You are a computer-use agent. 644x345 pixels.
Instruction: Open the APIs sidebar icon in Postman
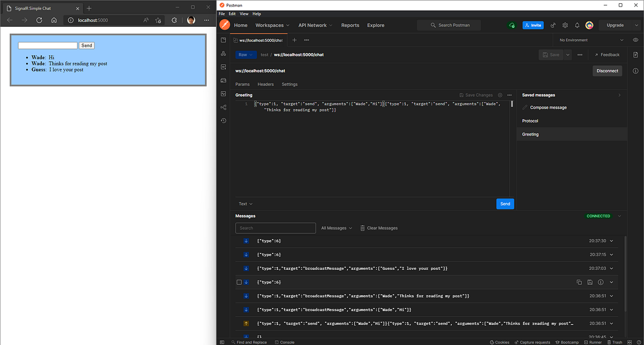tap(223, 54)
